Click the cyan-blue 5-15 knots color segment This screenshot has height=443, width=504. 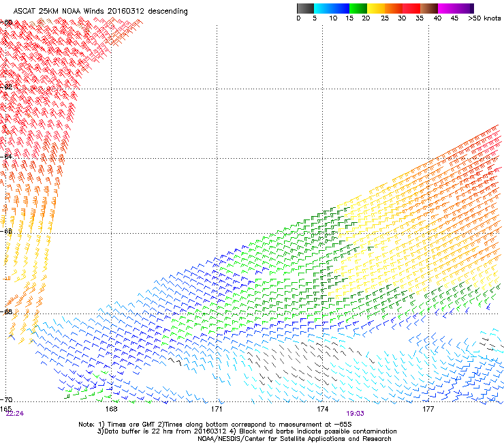click(332, 8)
